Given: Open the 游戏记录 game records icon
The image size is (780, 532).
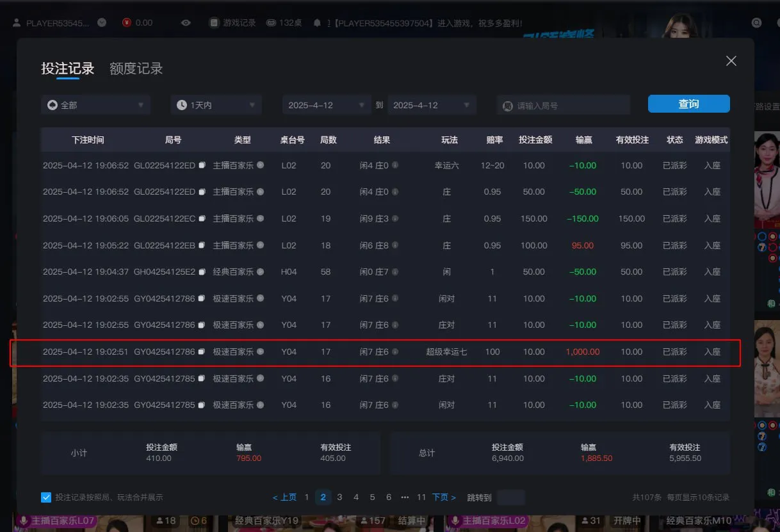Looking at the screenshot, I should coord(214,22).
